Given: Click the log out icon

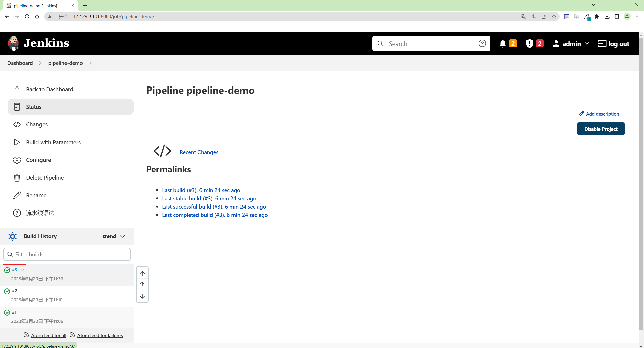Looking at the screenshot, I should click(x=602, y=43).
